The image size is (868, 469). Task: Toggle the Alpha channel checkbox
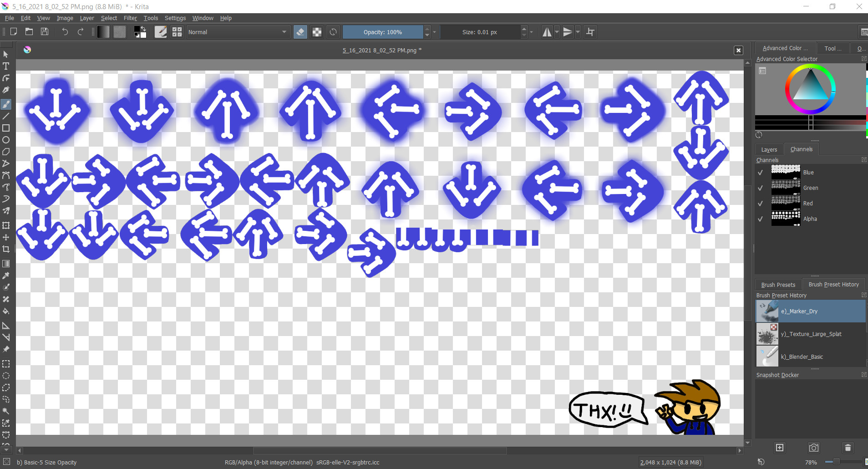coord(760,219)
